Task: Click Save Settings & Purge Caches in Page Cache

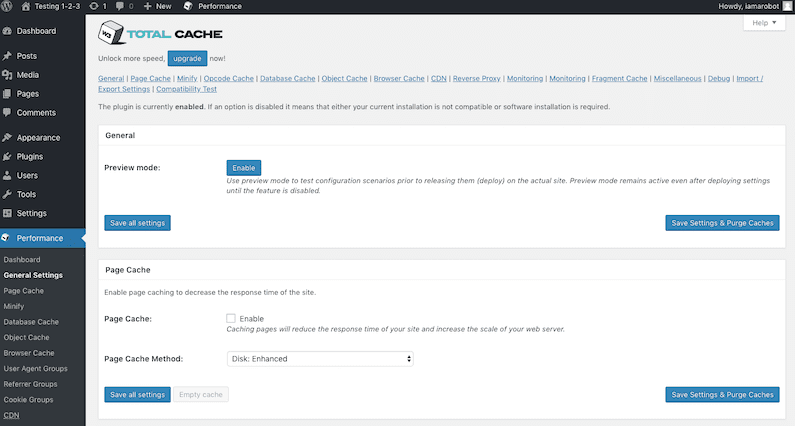Action: coord(722,395)
